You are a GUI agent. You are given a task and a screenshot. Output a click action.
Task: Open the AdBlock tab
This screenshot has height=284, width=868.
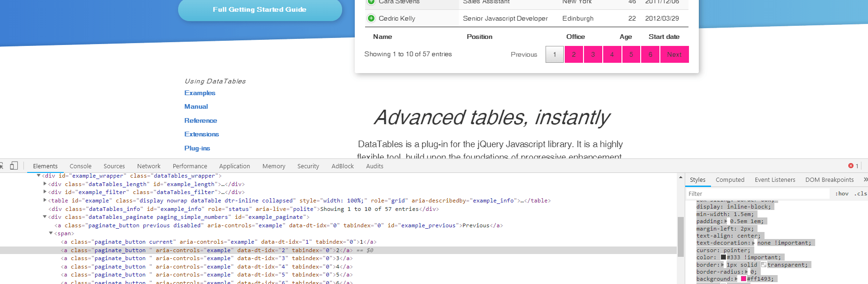point(343,166)
